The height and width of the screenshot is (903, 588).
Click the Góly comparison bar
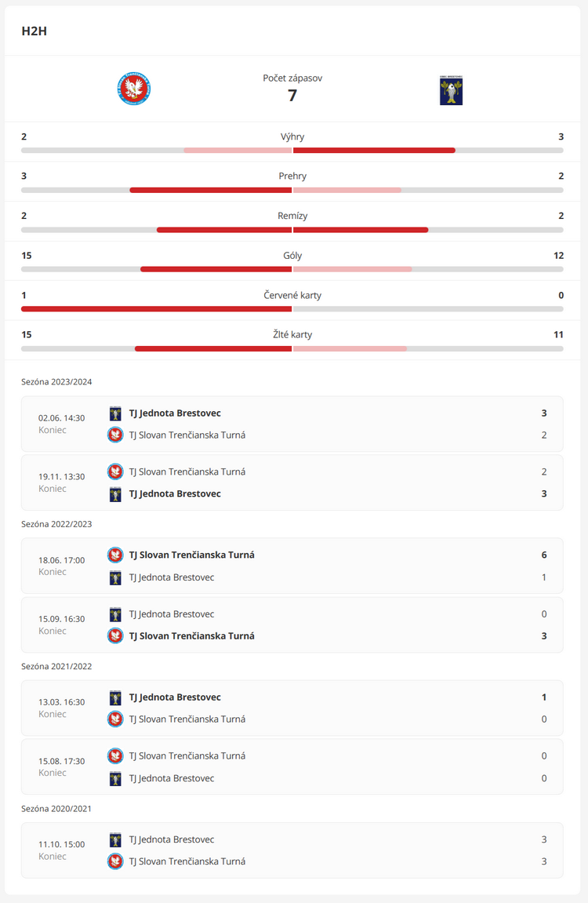(x=292, y=269)
